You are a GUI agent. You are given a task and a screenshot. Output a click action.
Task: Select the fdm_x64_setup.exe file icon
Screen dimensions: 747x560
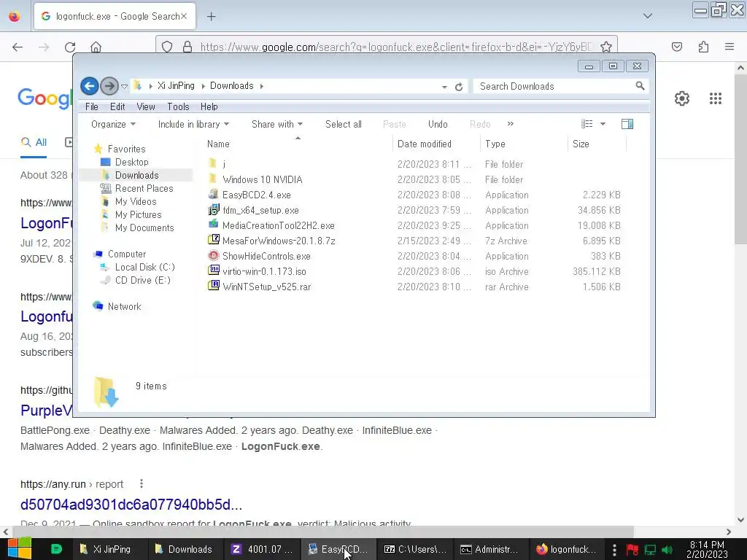pyautogui.click(x=214, y=209)
